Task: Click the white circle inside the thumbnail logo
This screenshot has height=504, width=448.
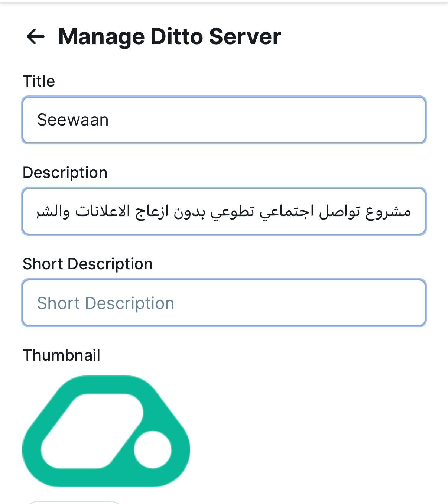Action: pyautogui.click(x=152, y=449)
